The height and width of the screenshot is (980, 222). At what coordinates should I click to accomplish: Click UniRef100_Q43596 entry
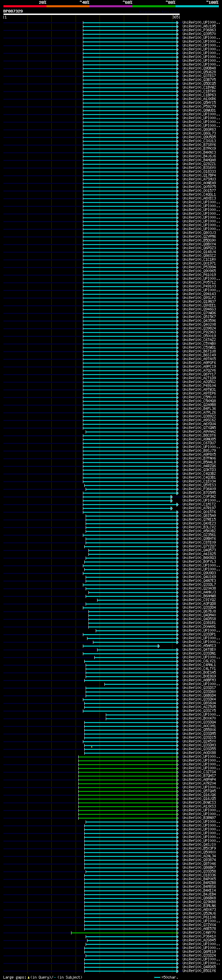tap(199, 321)
